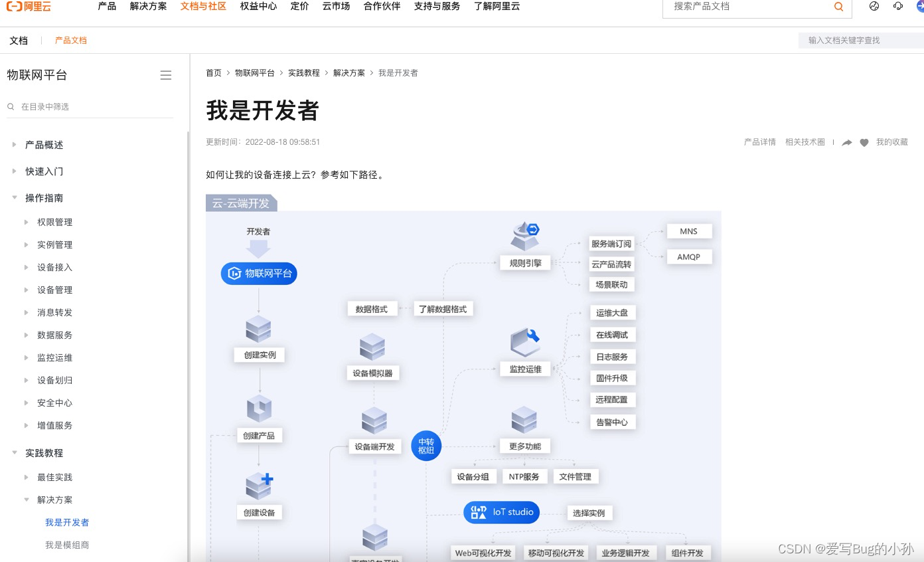The height and width of the screenshot is (562, 924).
Task: Expand the 产品概述 tree section
Action: click(x=14, y=144)
